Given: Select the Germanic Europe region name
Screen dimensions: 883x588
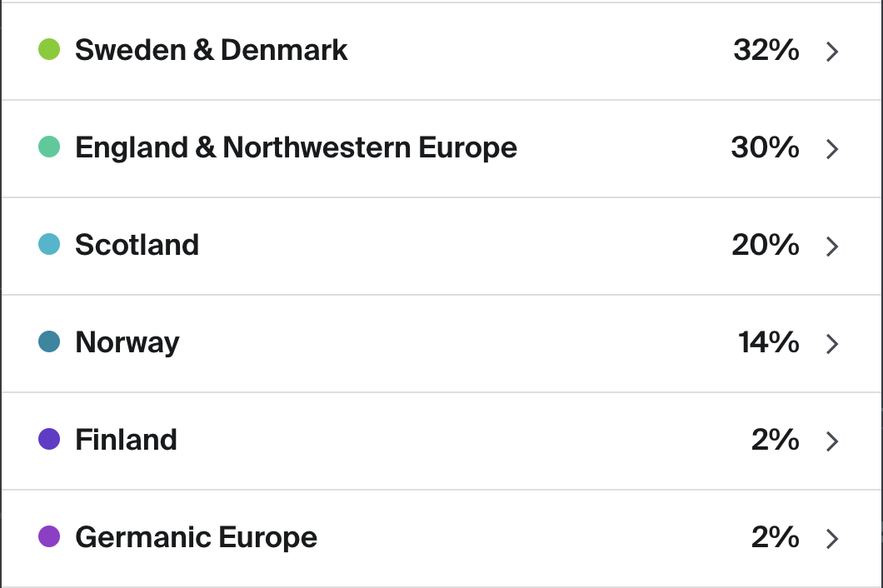Looking at the screenshot, I should tap(196, 537).
